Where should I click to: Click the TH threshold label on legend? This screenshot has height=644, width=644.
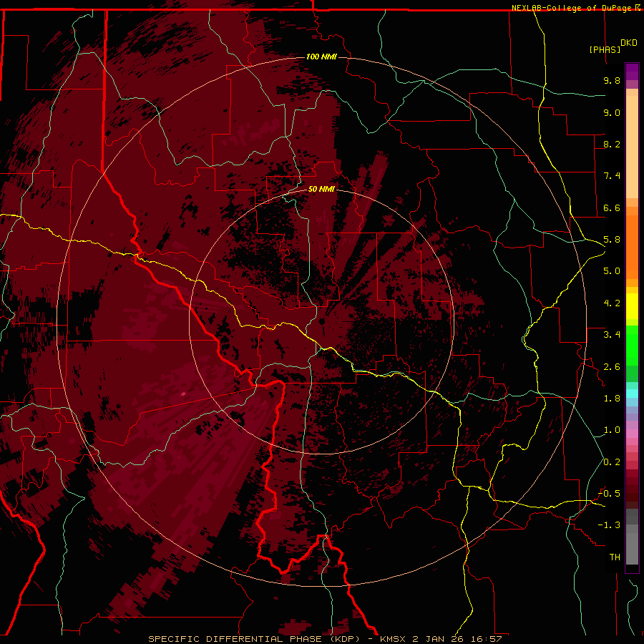pyautogui.click(x=615, y=557)
